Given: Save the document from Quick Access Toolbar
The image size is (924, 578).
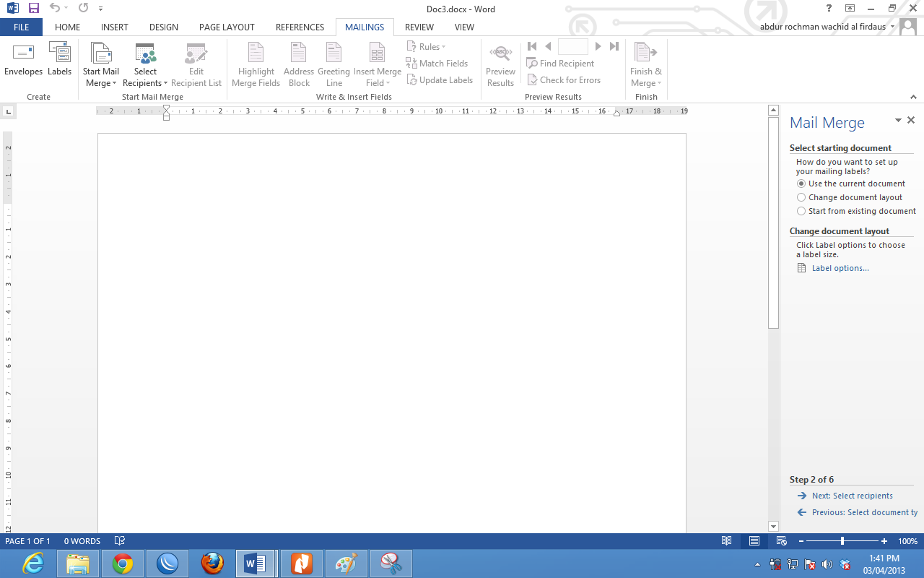Looking at the screenshot, I should [34, 8].
